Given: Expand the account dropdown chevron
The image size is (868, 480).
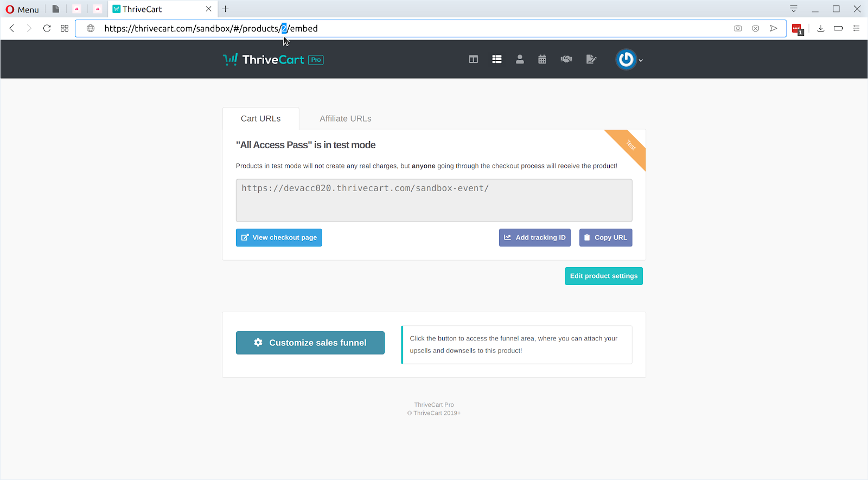Looking at the screenshot, I should 641,60.
